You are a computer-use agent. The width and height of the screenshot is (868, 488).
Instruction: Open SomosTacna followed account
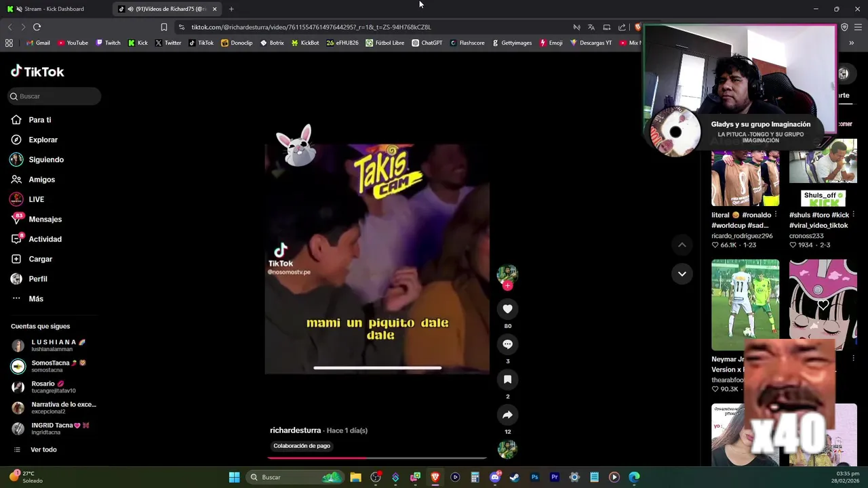pos(54,366)
